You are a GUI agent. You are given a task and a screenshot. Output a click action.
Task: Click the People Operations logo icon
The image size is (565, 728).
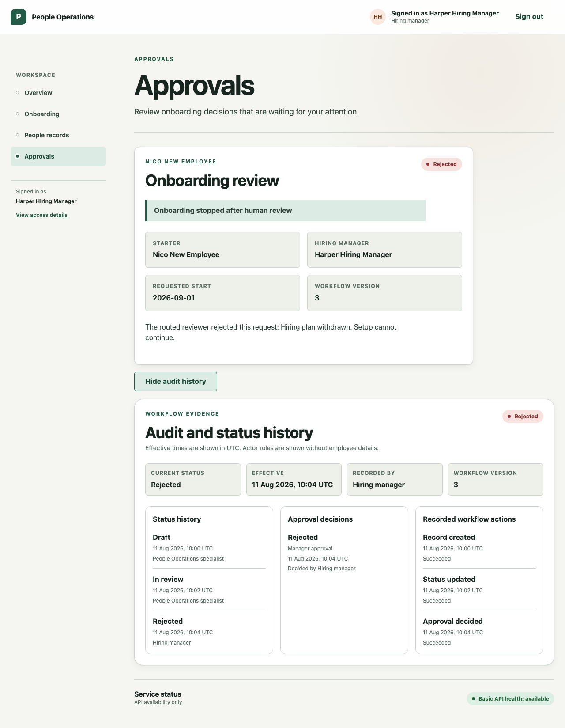coord(19,17)
